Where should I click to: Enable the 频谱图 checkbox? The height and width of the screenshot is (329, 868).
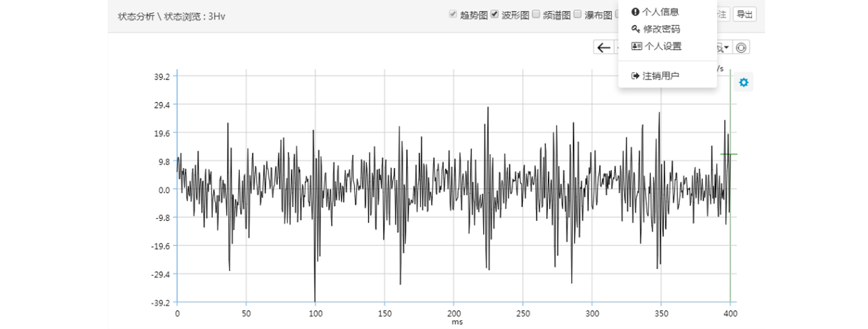tap(536, 14)
